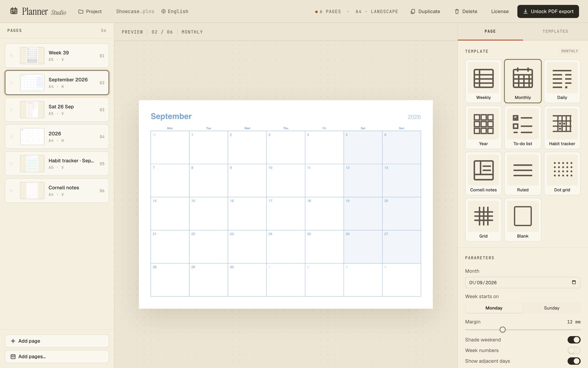The image size is (588, 368).
Task: Choose the Year template
Action: (483, 127)
